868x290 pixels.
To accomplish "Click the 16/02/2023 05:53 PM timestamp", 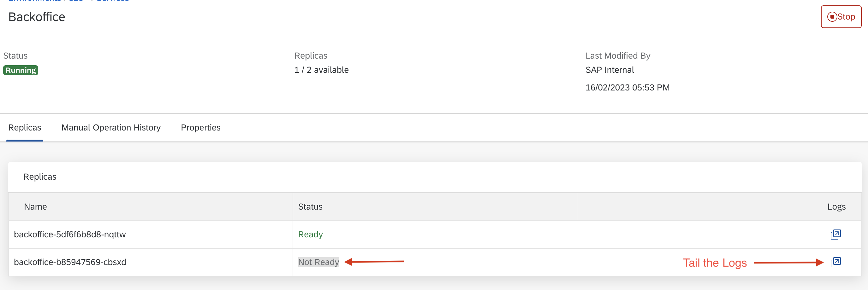I will tap(627, 87).
